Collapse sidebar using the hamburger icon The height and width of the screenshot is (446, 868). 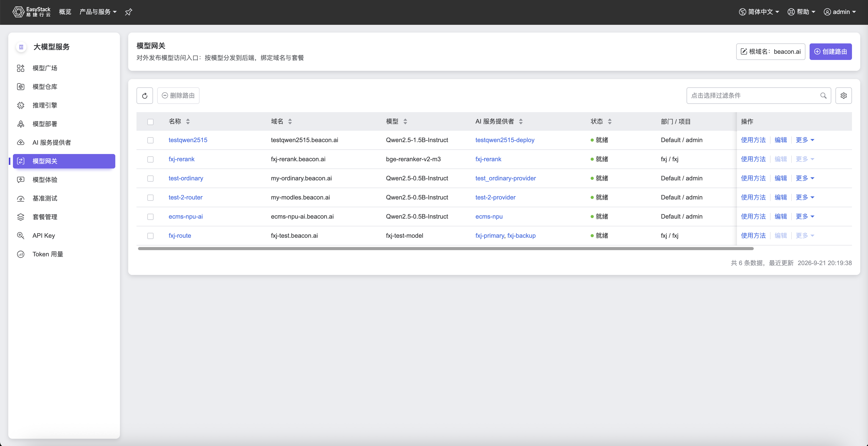tap(21, 47)
